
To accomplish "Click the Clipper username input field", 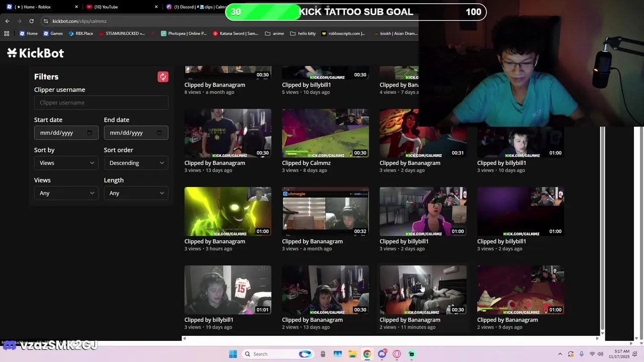I will tap(101, 103).
